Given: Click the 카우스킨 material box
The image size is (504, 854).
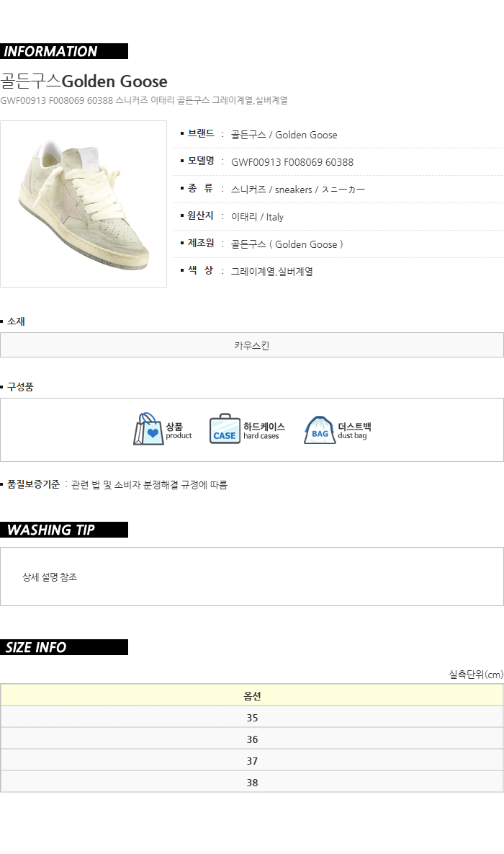Looking at the screenshot, I should click(252, 345).
